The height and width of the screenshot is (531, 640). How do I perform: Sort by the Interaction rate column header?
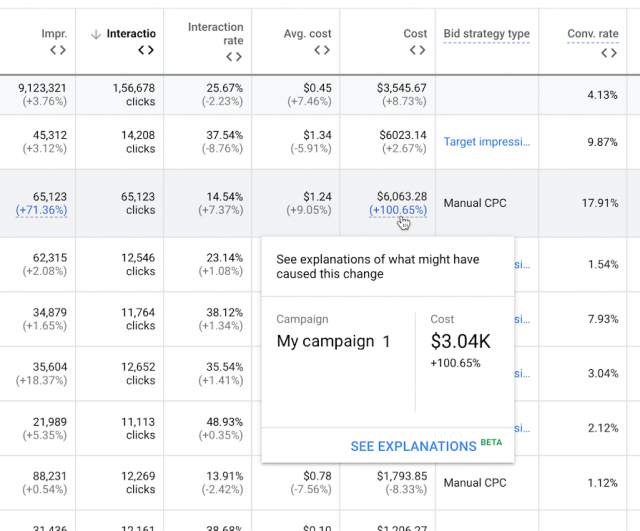point(215,34)
